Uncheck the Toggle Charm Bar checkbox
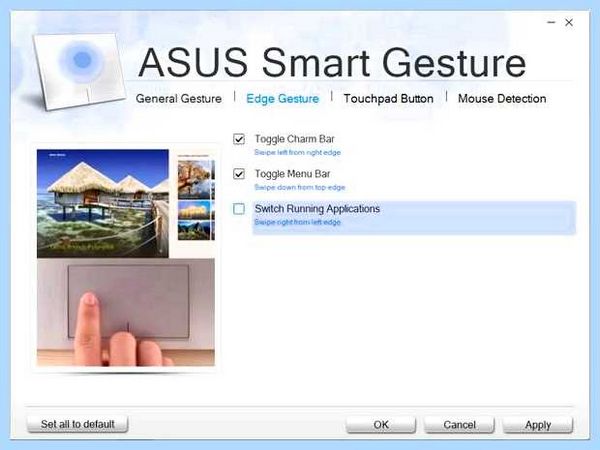 coord(239,139)
